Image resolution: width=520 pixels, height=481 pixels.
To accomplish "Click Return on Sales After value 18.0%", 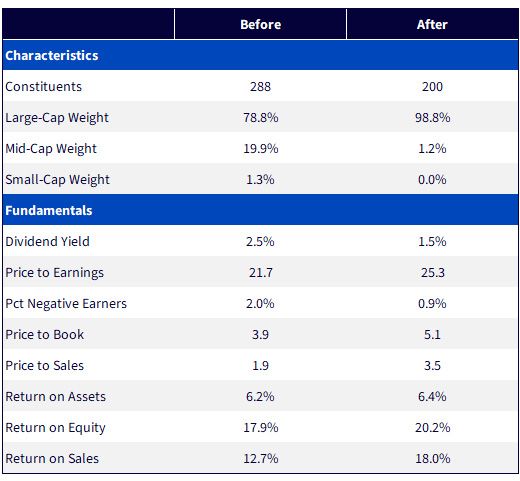I will coord(432,458).
